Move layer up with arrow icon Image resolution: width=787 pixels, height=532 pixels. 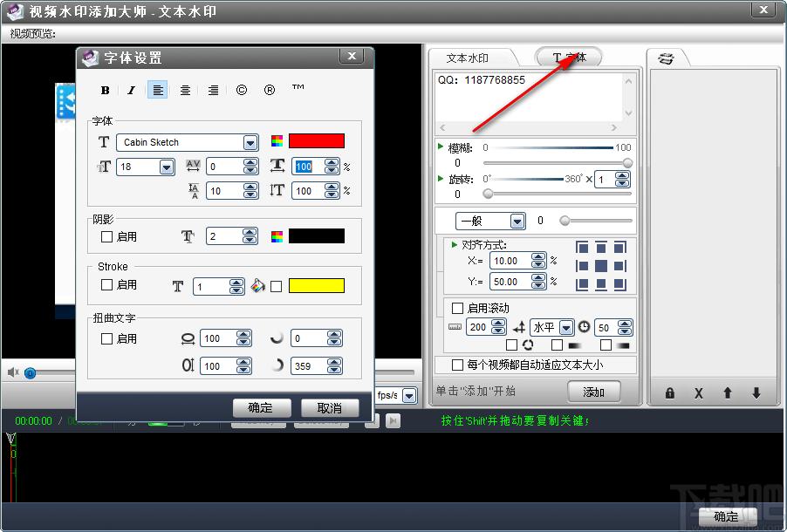728,393
